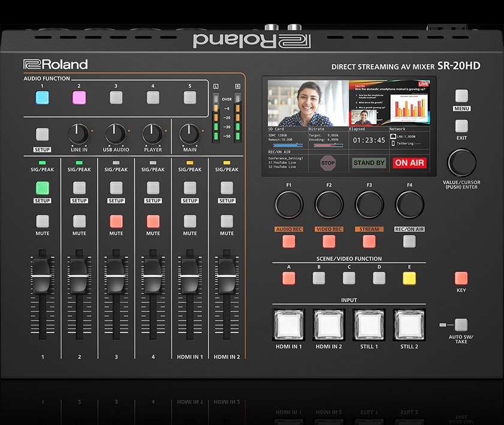Toggle MUTE on the HDMI IN 2 channel
The image size is (504, 425).
coord(227,221)
